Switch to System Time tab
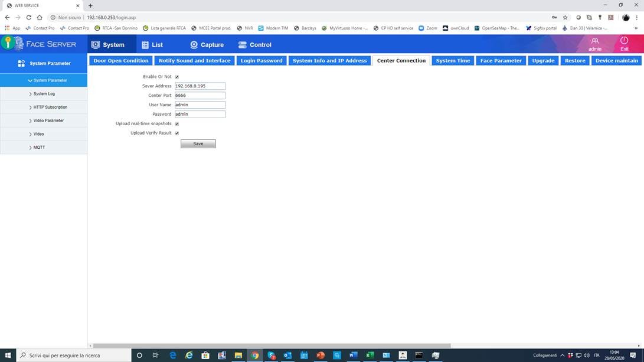The width and height of the screenshot is (644, 362). click(x=453, y=61)
